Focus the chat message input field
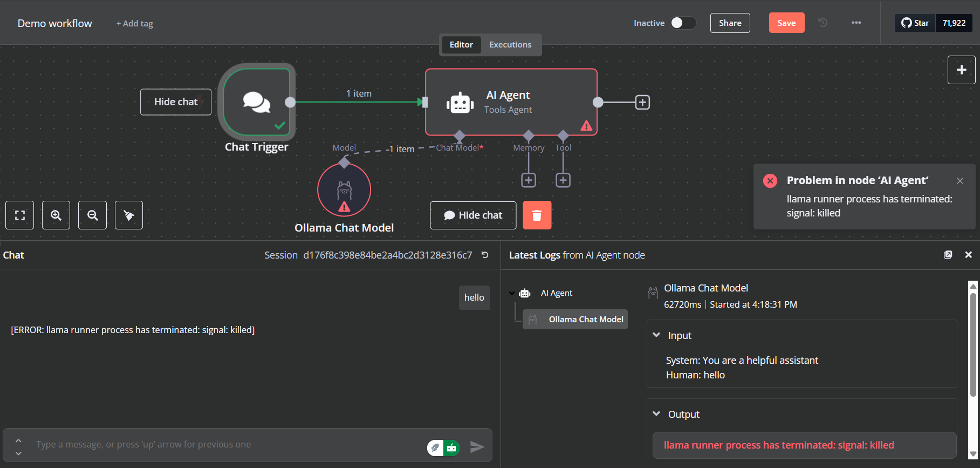Viewport: 980px width, 468px height. click(x=227, y=445)
